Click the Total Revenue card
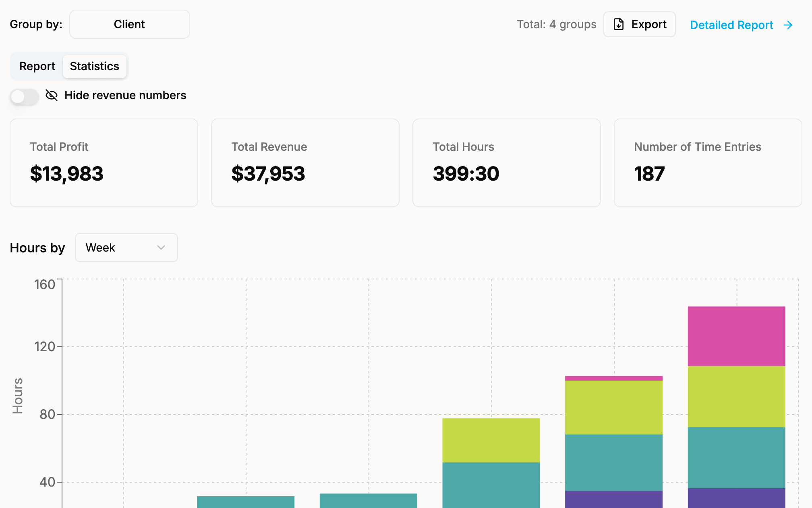 point(305,163)
